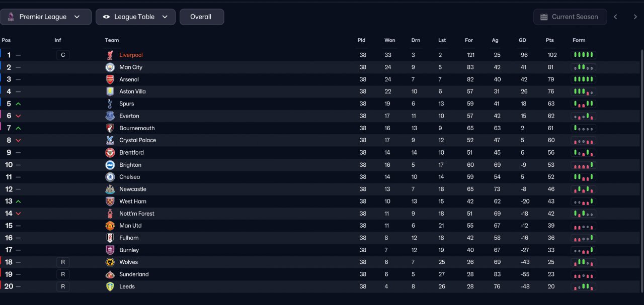
Task: Click the Man City club badge
Action: (110, 67)
